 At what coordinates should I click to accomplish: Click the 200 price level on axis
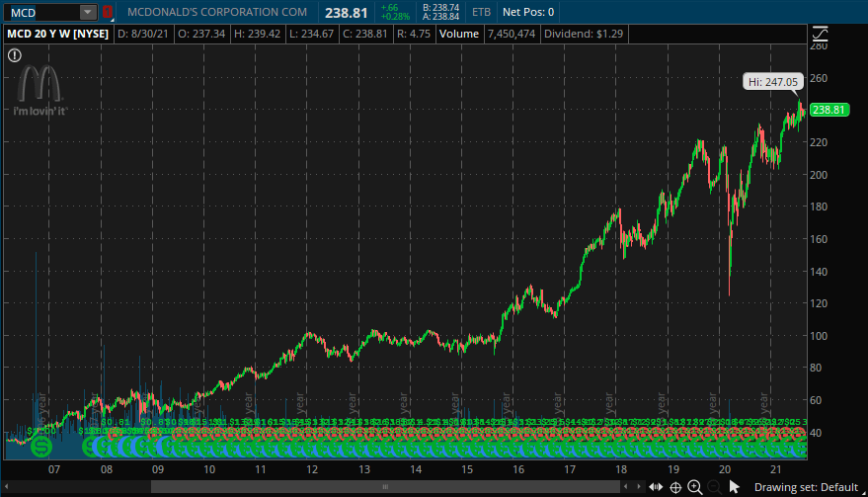click(819, 175)
